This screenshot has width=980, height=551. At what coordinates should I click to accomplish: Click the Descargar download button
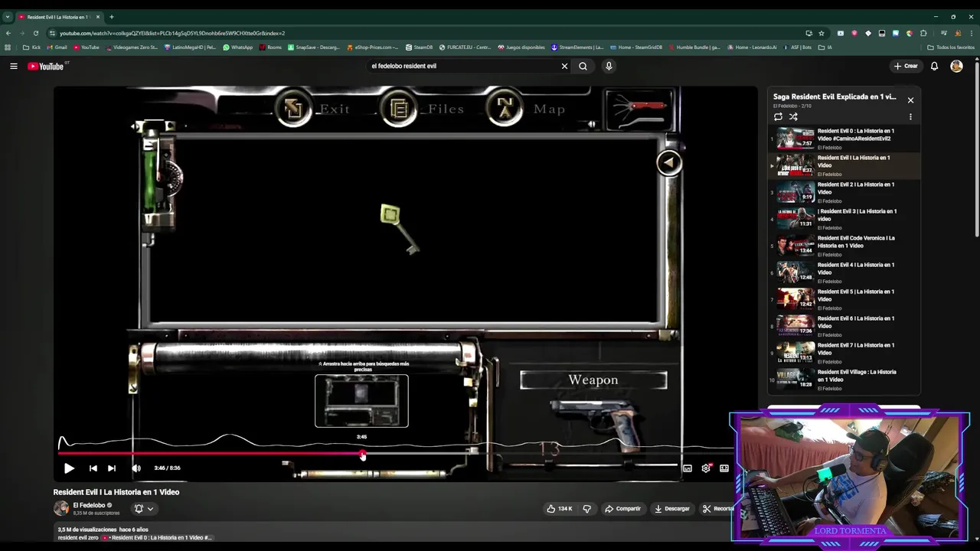(671, 508)
